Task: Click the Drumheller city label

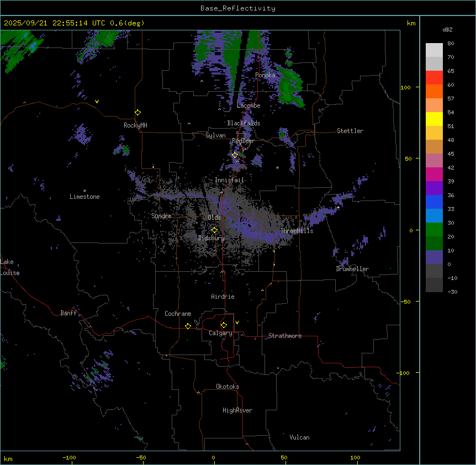Action: click(352, 269)
